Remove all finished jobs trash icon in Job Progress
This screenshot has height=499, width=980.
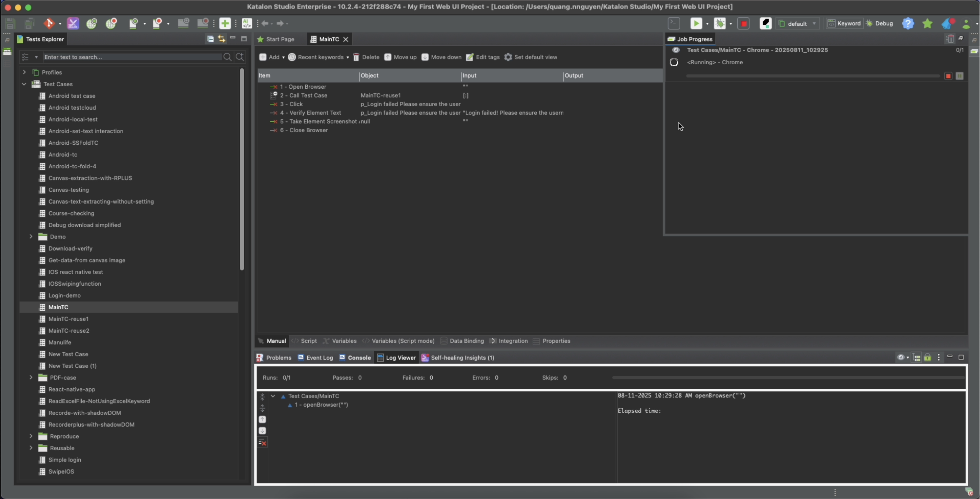click(x=949, y=39)
